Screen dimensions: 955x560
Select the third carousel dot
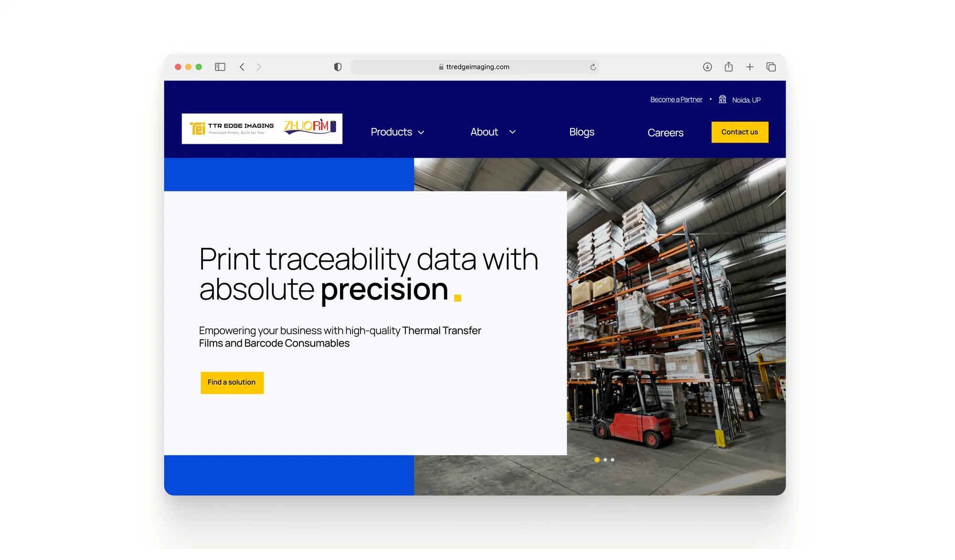tap(613, 460)
